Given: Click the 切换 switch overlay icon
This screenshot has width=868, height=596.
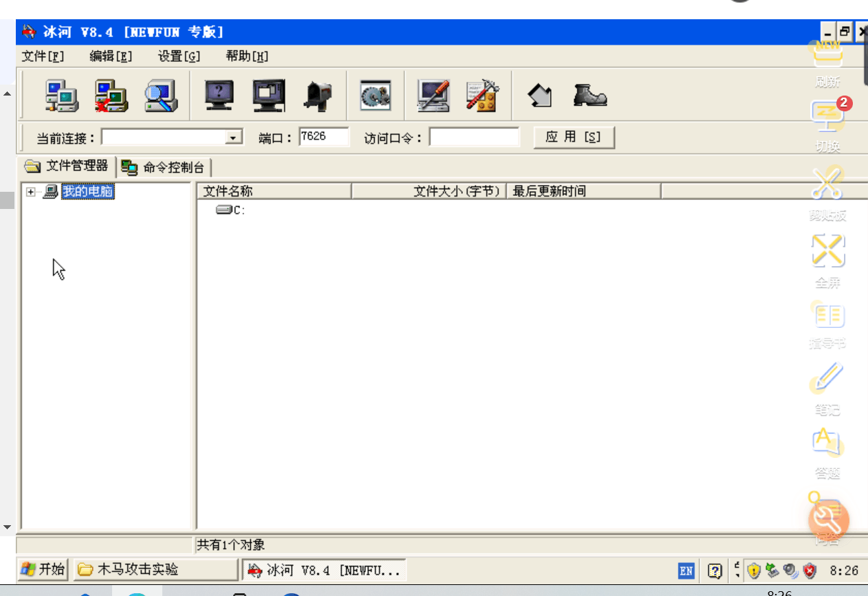Looking at the screenshot, I should tap(828, 126).
